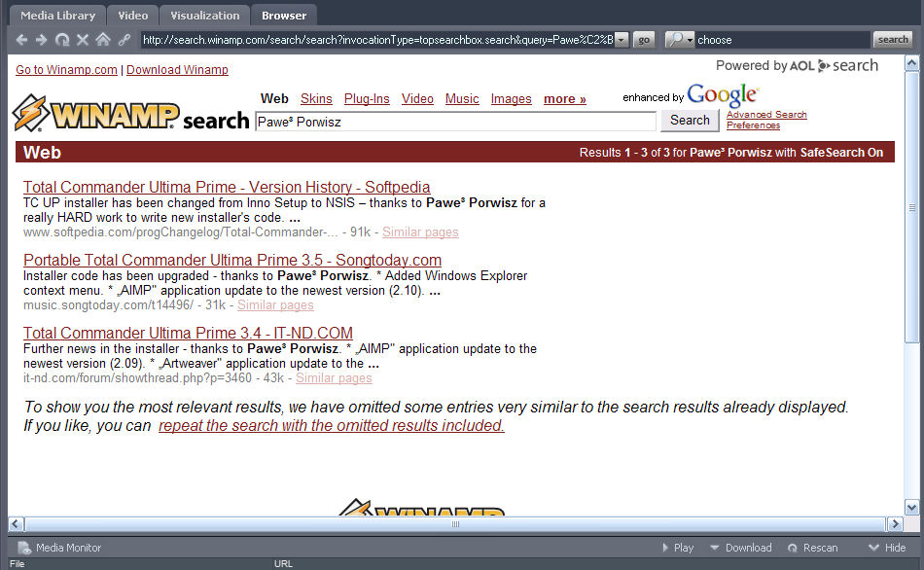The width and height of the screenshot is (924, 570).
Task: Click the Winamp search query field
Action: pyautogui.click(x=455, y=122)
